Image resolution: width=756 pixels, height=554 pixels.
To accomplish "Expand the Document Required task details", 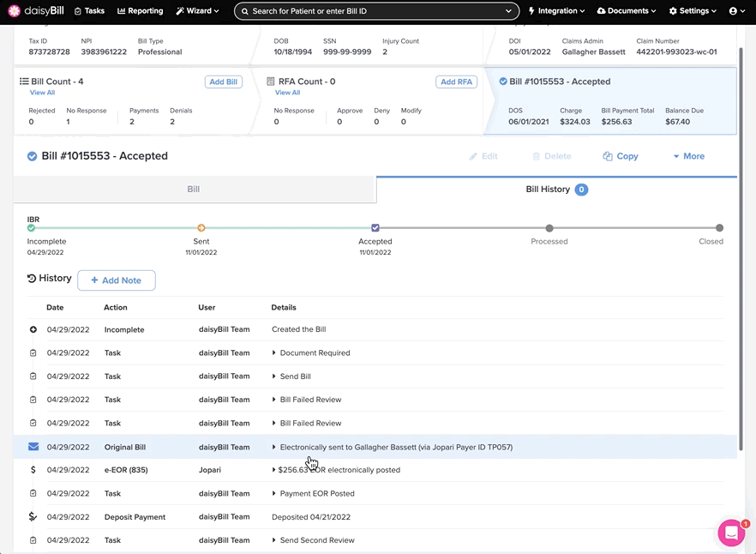I will pyautogui.click(x=274, y=353).
